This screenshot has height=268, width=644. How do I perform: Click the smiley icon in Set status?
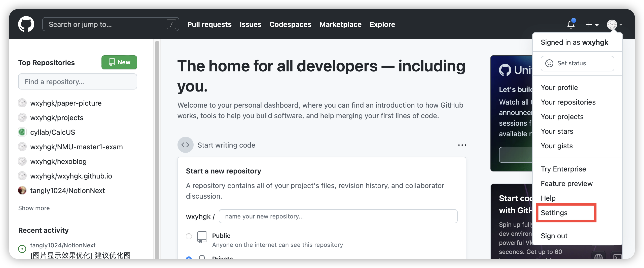(549, 63)
